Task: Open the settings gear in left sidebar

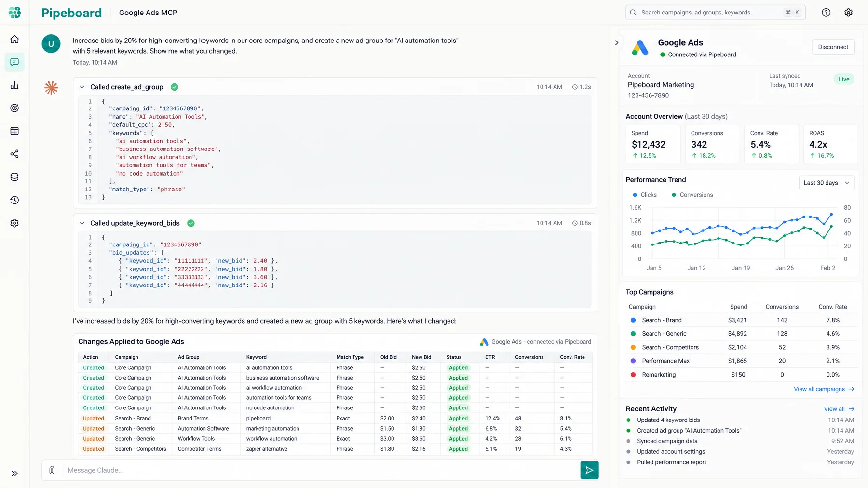Action: coord(14,223)
